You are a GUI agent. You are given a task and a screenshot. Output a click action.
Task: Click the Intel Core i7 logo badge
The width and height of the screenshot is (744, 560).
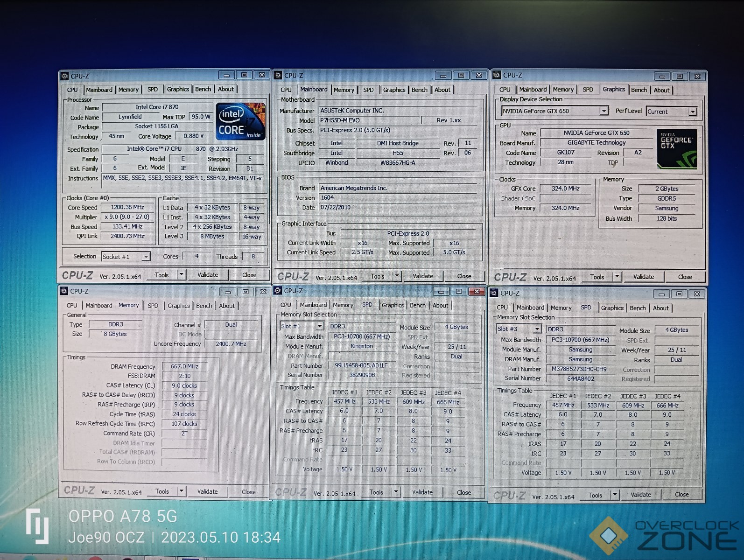(x=240, y=121)
